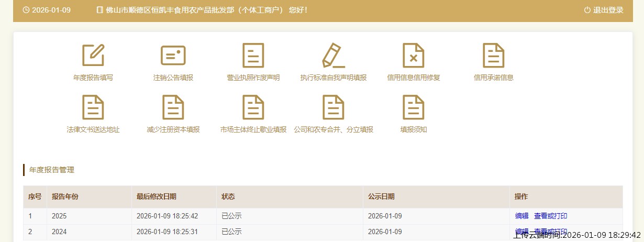Click the 市场主体终止歇业填报 text label

253,129
